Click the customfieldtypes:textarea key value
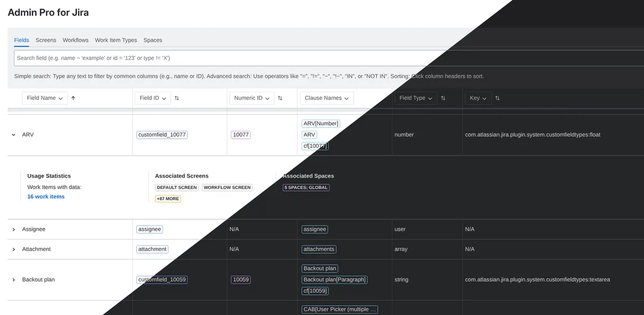 pos(538,280)
